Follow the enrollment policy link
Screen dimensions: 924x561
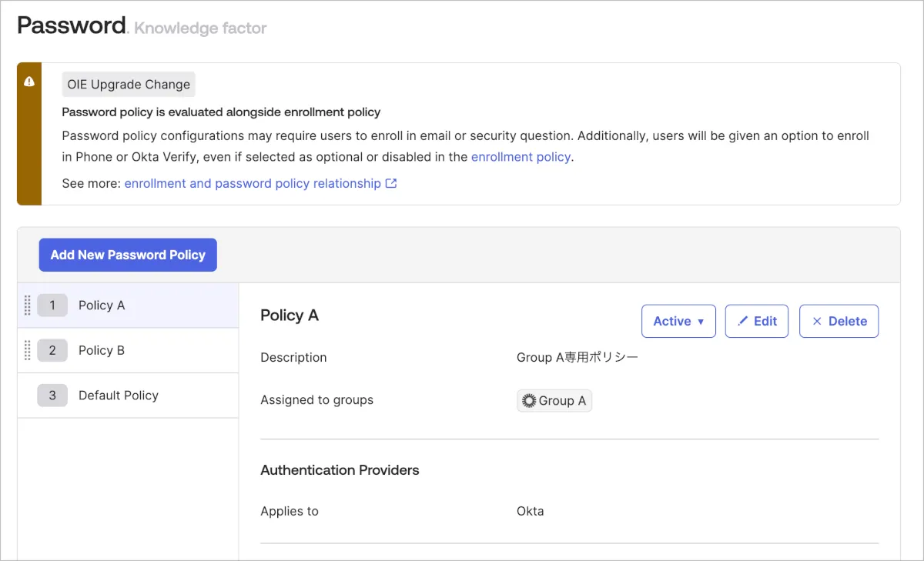[x=521, y=157]
